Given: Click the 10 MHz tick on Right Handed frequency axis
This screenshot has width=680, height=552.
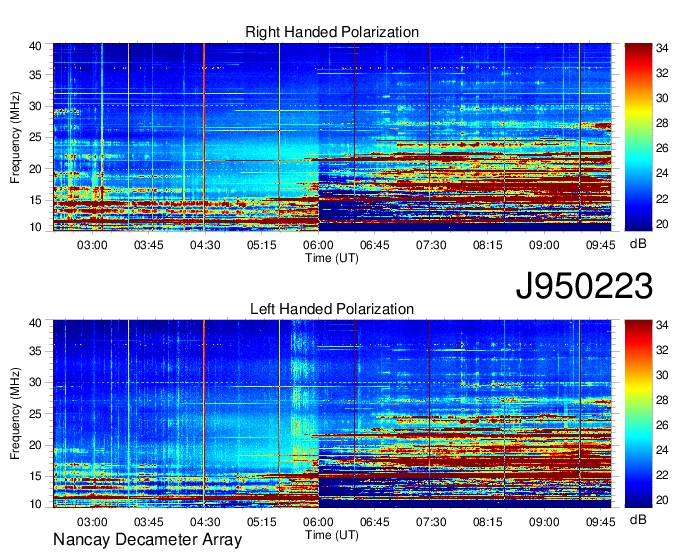Looking at the screenshot, I should point(35,227).
